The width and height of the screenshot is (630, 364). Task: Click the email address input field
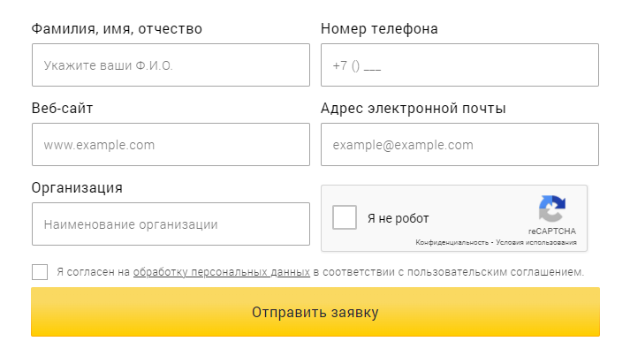pyautogui.click(x=459, y=145)
